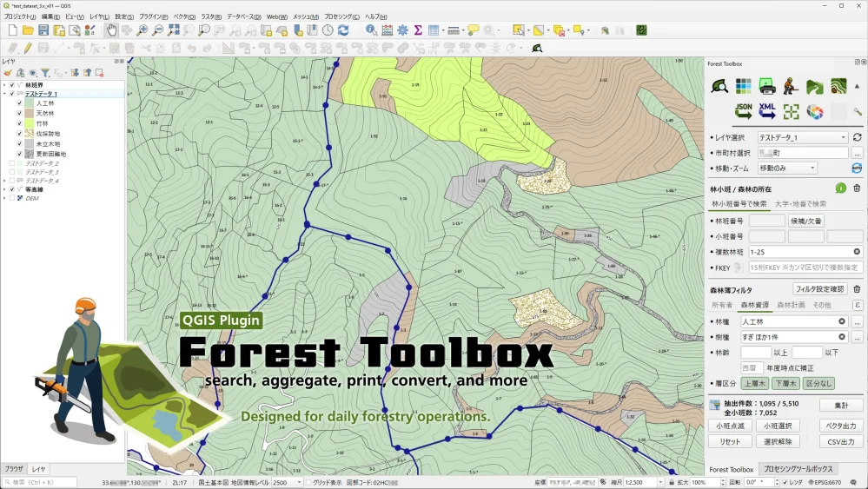Screen dimensions: 868x489
Task: Click the Identify Features tool
Action: (x=371, y=30)
